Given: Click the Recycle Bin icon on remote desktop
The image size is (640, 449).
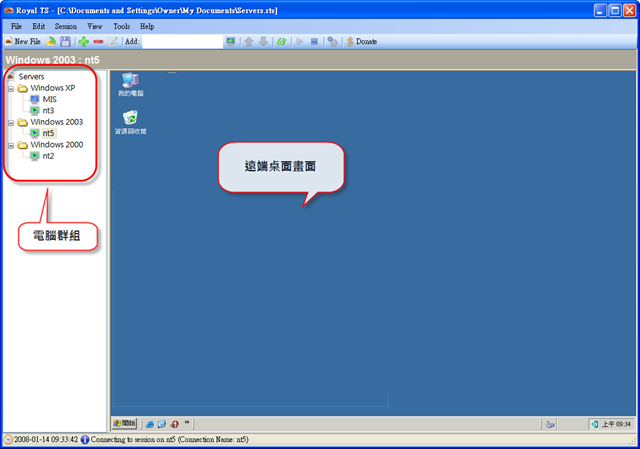Looking at the screenshot, I should coord(130,119).
